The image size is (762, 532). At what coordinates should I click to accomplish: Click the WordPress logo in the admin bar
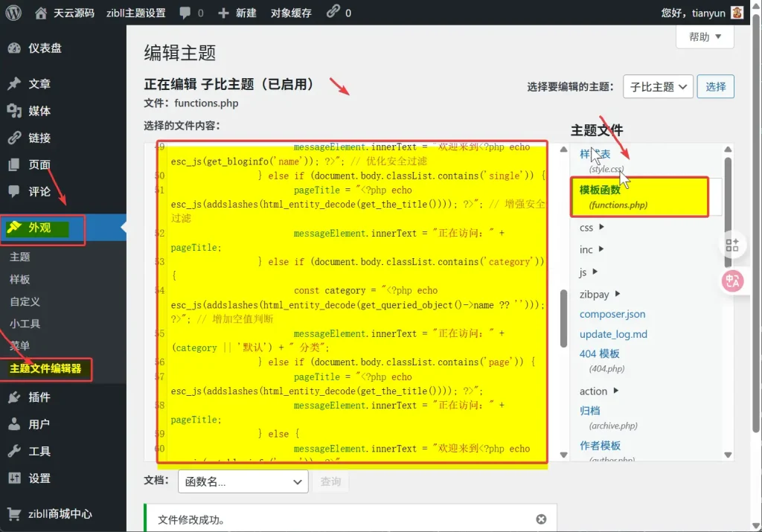pyautogui.click(x=13, y=13)
